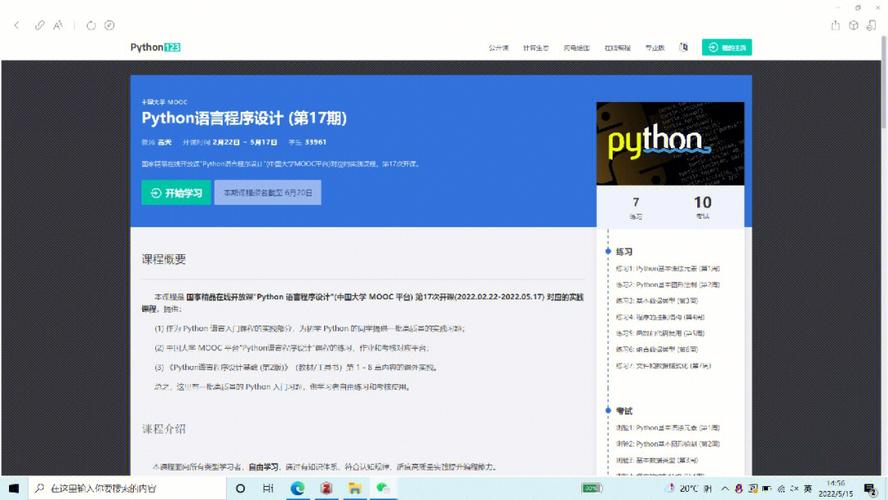Open 公开课 in the top navigation

(x=498, y=48)
